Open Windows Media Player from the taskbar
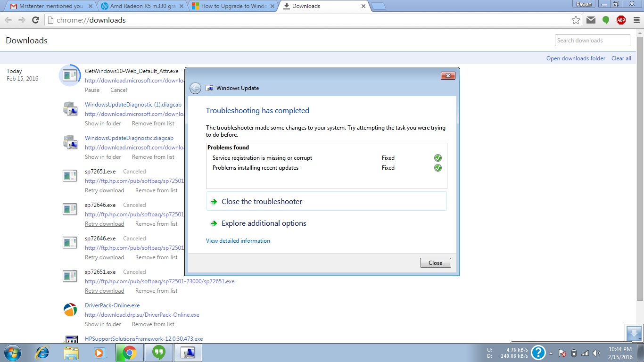Screen dimensions: 644x362 coord(99,353)
